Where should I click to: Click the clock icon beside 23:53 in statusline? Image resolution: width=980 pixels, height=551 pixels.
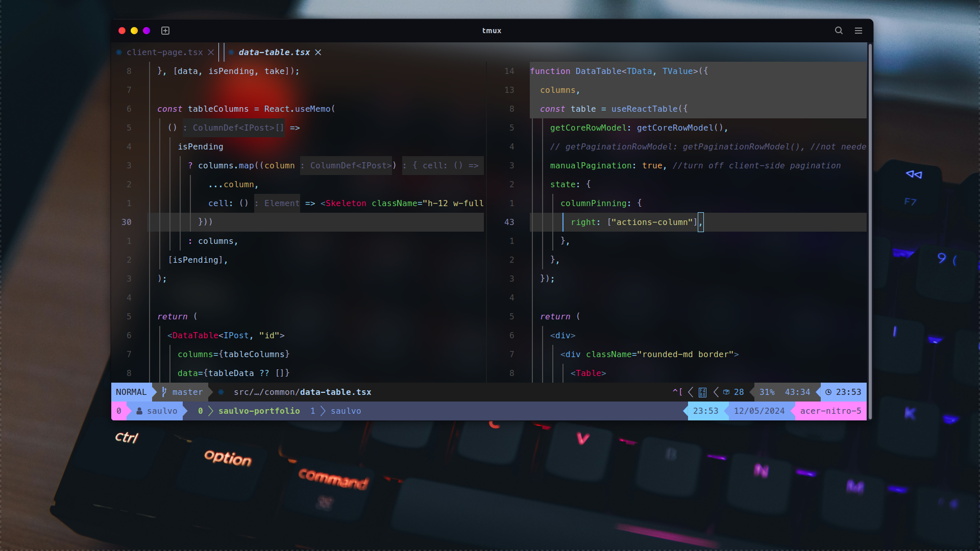(x=828, y=392)
